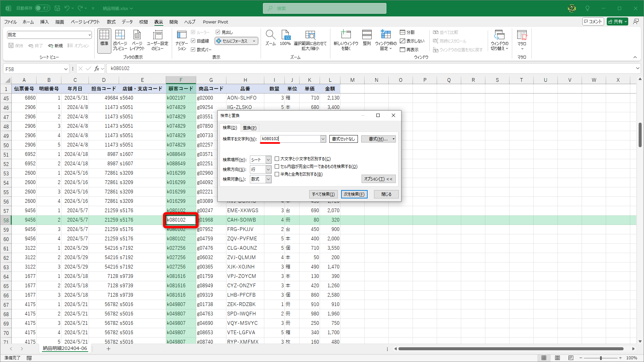Click the zoom slider in status bar
The image size is (644, 362).
[600, 358]
